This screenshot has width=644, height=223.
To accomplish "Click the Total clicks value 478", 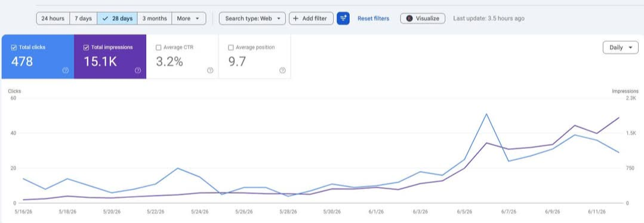I will coord(22,62).
